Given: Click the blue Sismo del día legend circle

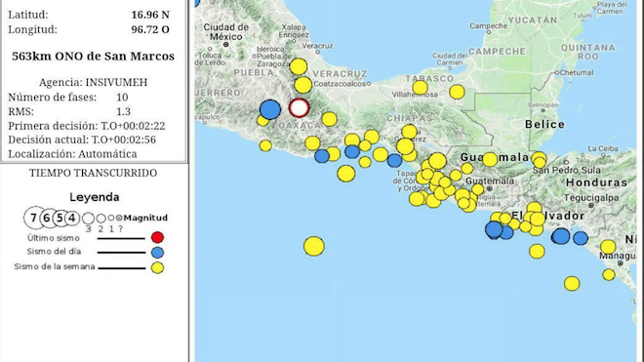Looking at the screenshot, I should pyautogui.click(x=157, y=253).
